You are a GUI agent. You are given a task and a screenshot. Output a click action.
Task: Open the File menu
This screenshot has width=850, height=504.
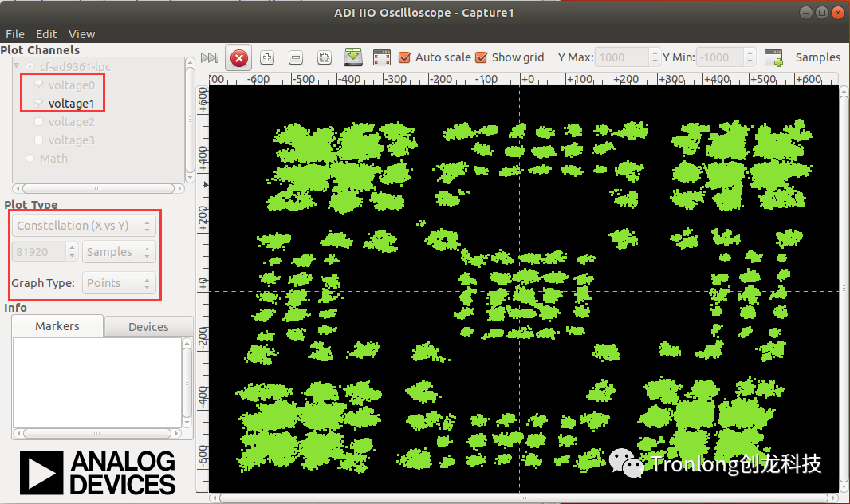pyautogui.click(x=14, y=33)
